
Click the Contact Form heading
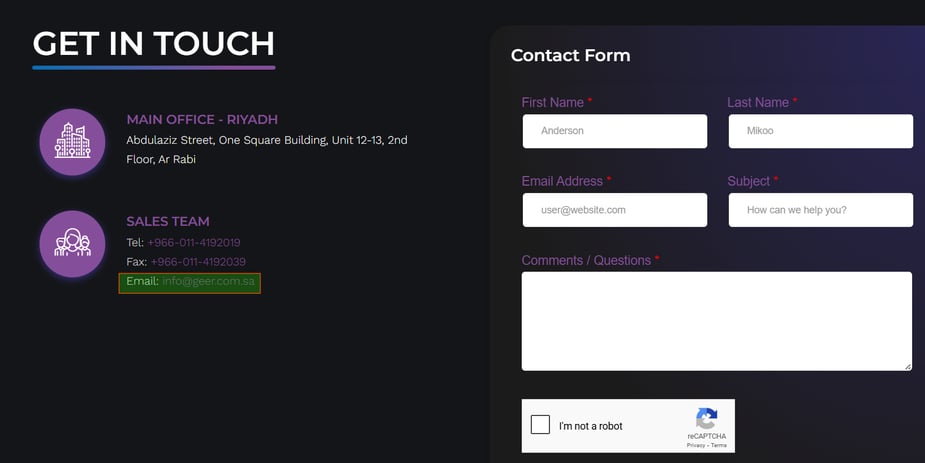point(570,55)
